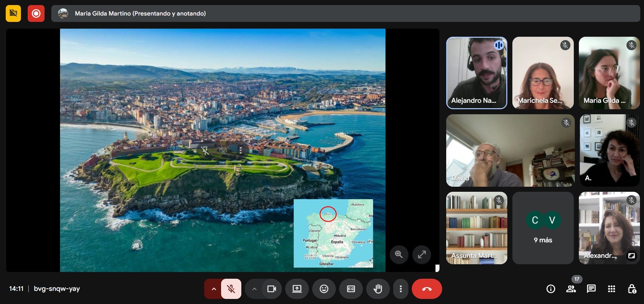Click Alejandro's speaking audio indicator

[x=499, y=45]
